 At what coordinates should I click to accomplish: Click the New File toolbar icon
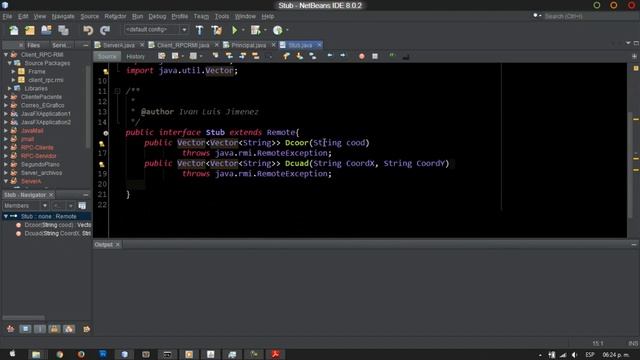pos(13,30)
